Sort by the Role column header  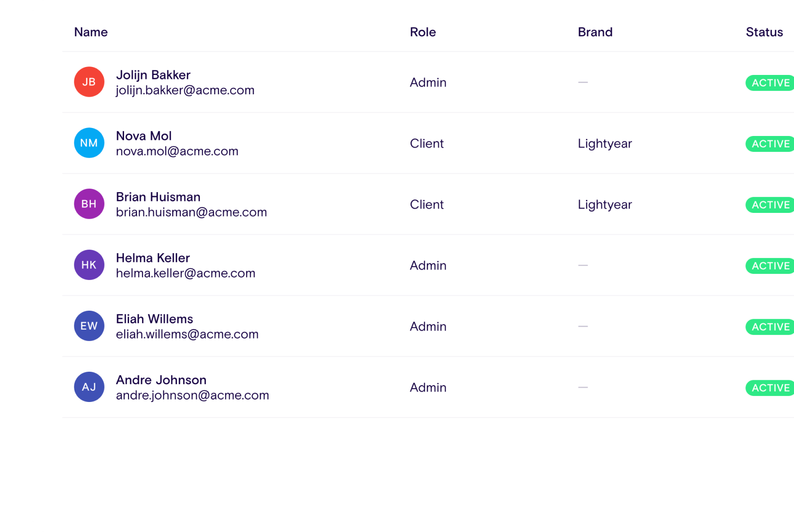click(x=423, y=32)
